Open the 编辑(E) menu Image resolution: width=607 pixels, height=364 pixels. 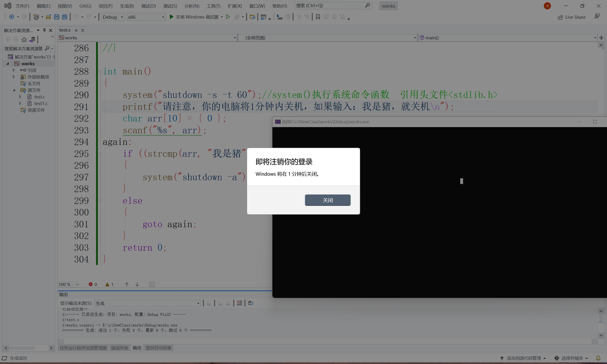[x=43, y=6]
